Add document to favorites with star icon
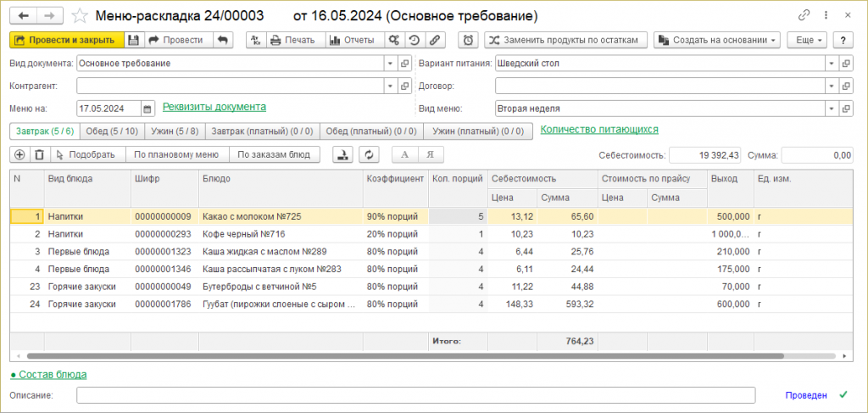The height and width of the screenshot is (413, 868). click(x=79, y=15)
